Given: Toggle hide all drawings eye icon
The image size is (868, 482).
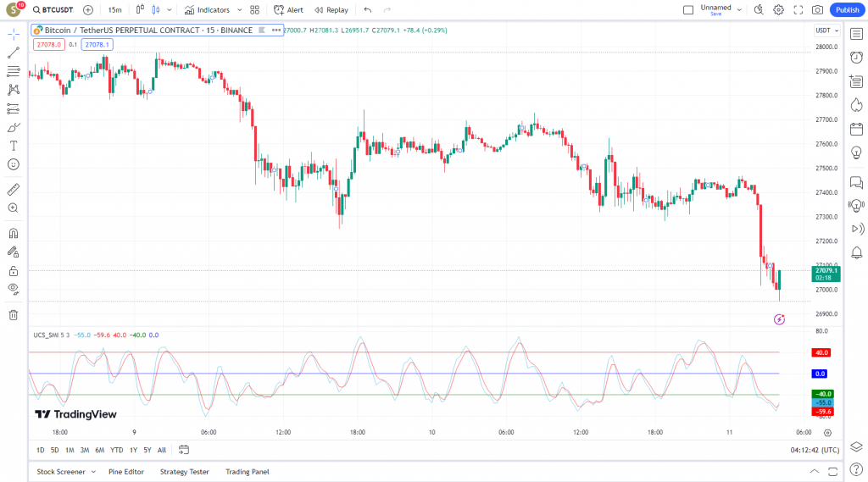Looking at the screenshot, I should click(14, 290).
